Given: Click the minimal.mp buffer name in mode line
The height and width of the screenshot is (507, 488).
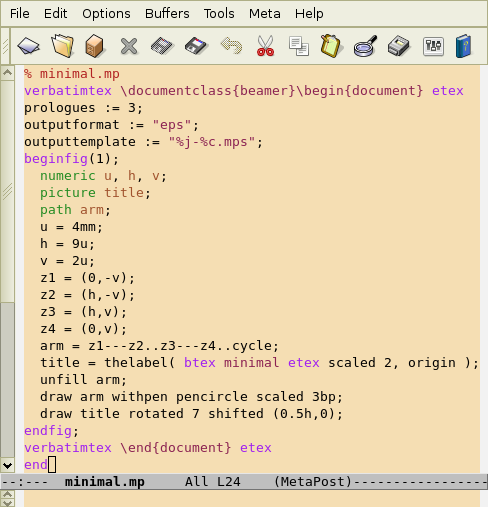Looking at the screenshot, I should click(x=105, y=482).
